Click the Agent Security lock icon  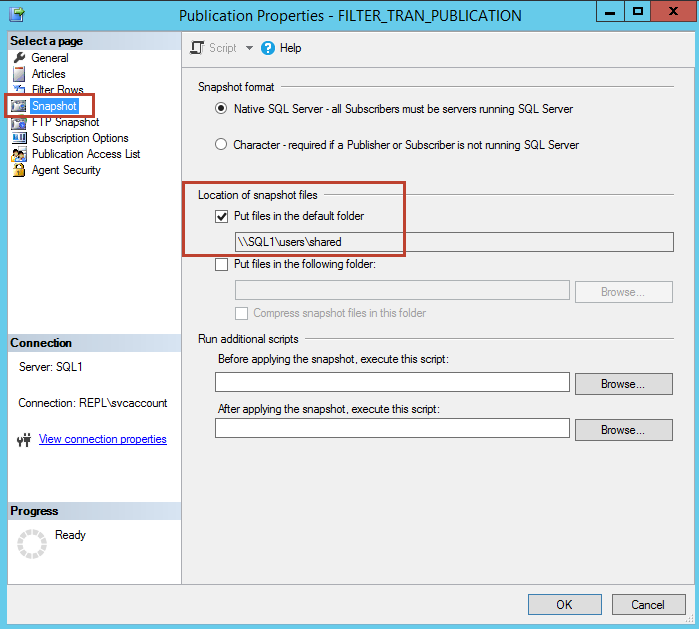tap(19, 170)
